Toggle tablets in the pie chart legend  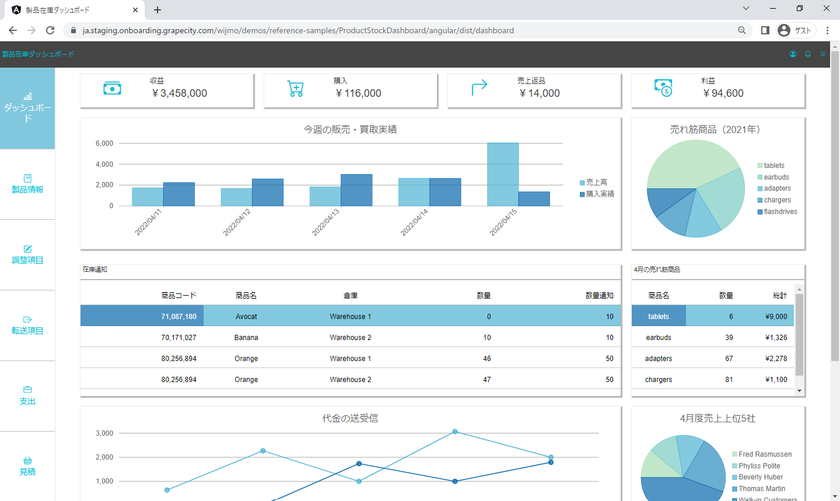pyautogui.click(x=773, y=166)
